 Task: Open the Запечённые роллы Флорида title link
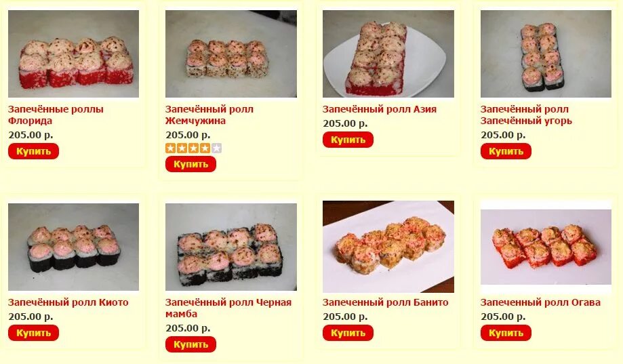point(56,115)
